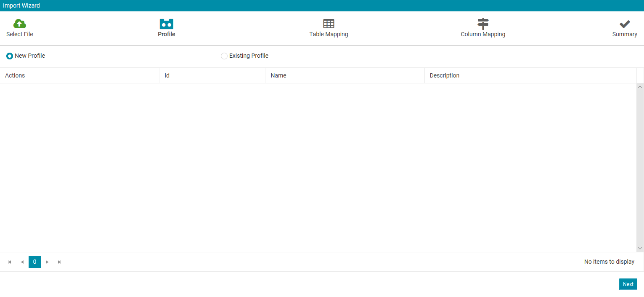The image size is (644, 297).
Task: Click the grid scrollbar up arrow
Action: pos(640,87)
